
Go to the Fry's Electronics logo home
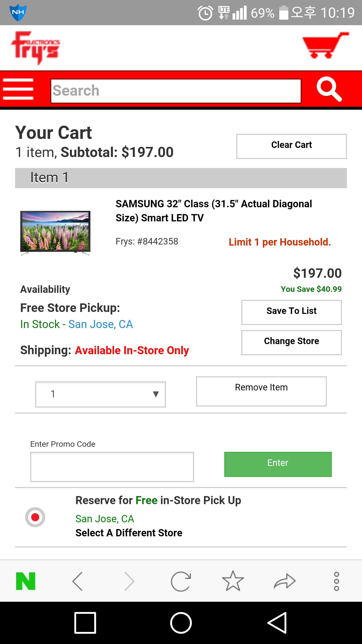pyautogui.click(x=35, y=47)
